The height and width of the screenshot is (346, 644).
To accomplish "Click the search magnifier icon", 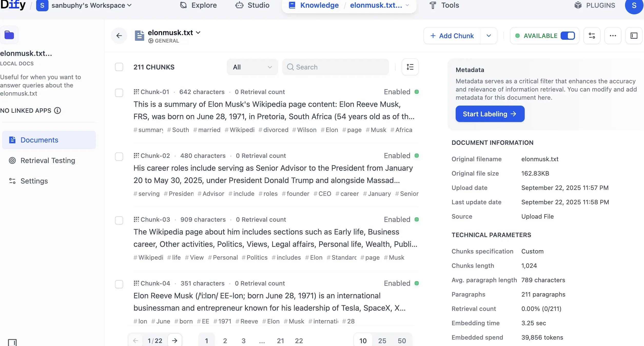I will [x=290, y=67].
